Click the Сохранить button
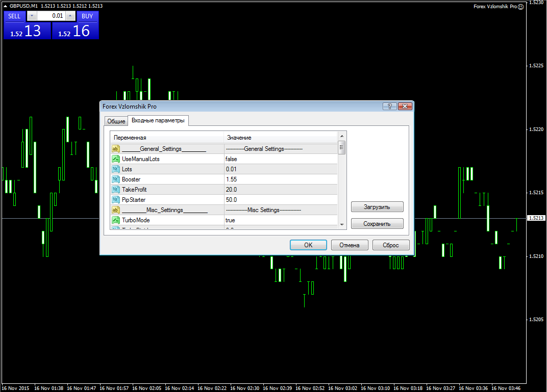The height and width of the screenshot is (392, 547). point(377,223)
